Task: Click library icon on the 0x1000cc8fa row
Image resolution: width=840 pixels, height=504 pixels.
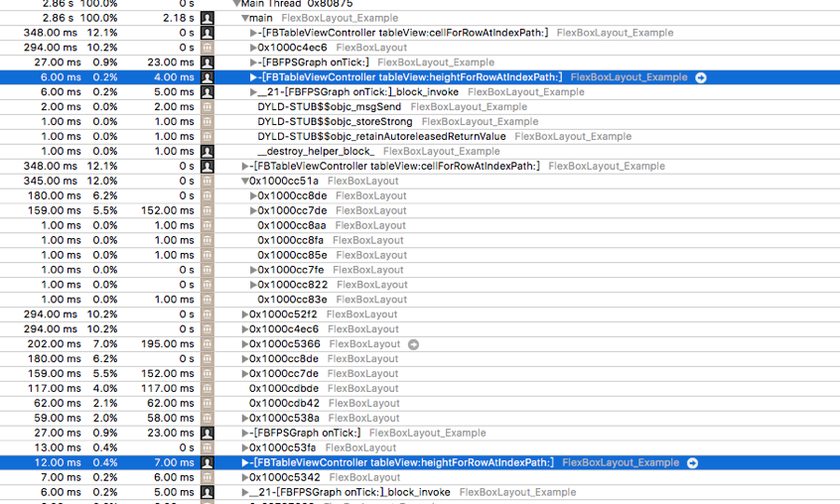Action: tap(208, 240)
